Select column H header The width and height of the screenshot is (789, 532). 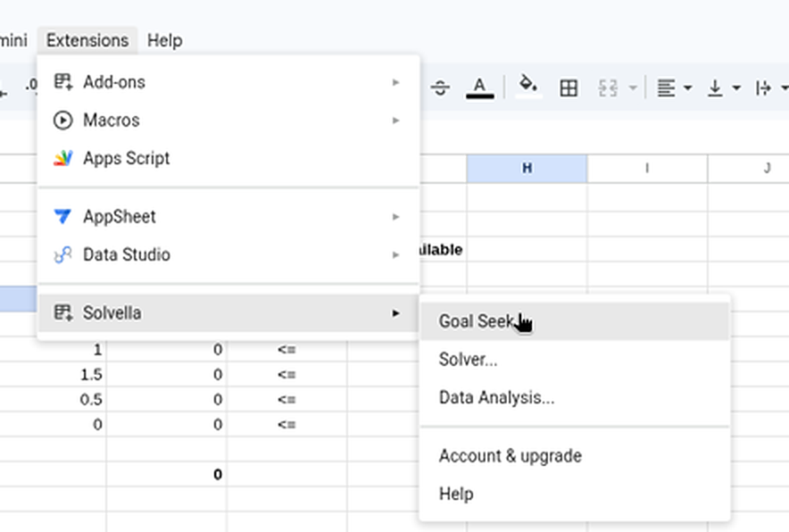[527, 169]
